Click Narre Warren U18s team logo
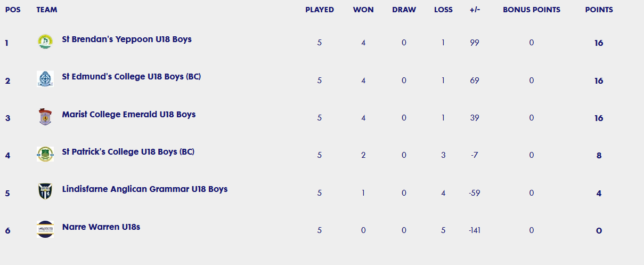 pos(45,229)
